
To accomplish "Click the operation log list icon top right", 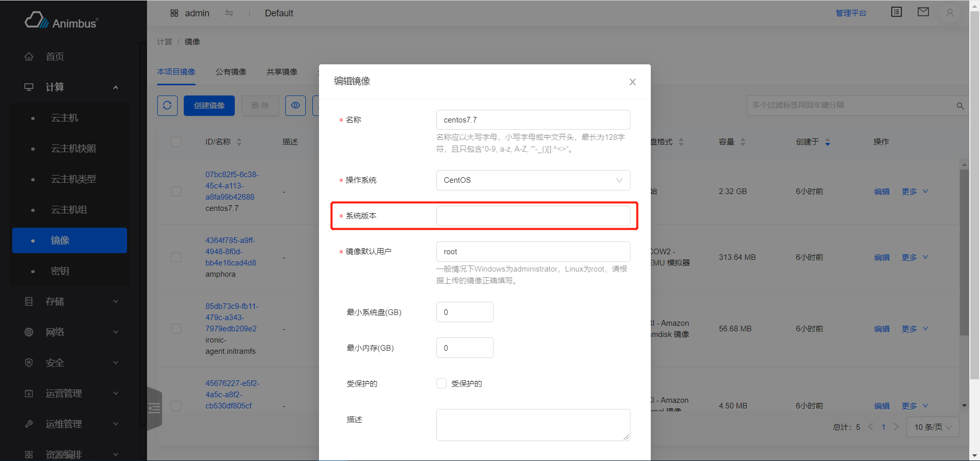I will (x=896, y=11).
